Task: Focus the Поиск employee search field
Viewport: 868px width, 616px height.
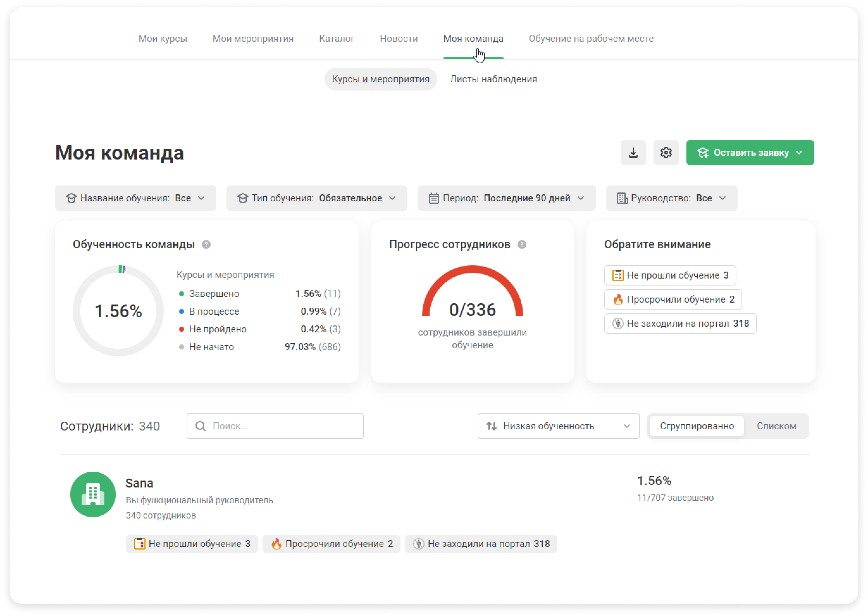Action: click(275, 426)
